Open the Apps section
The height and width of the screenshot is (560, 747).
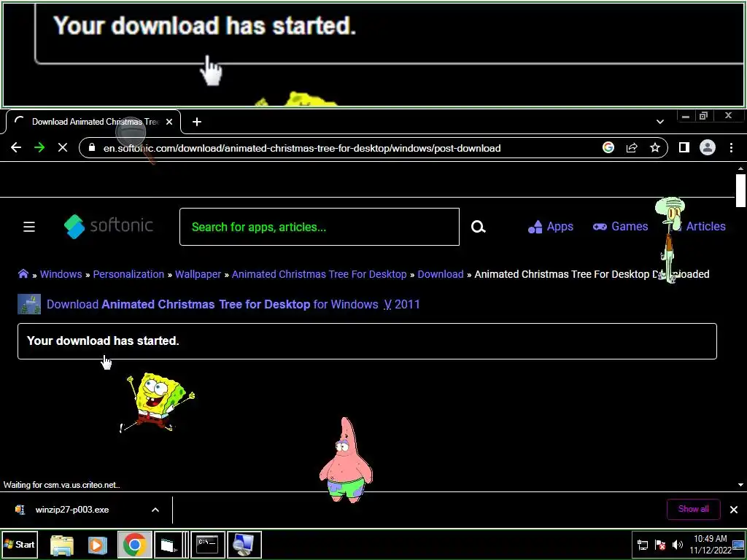551,227
